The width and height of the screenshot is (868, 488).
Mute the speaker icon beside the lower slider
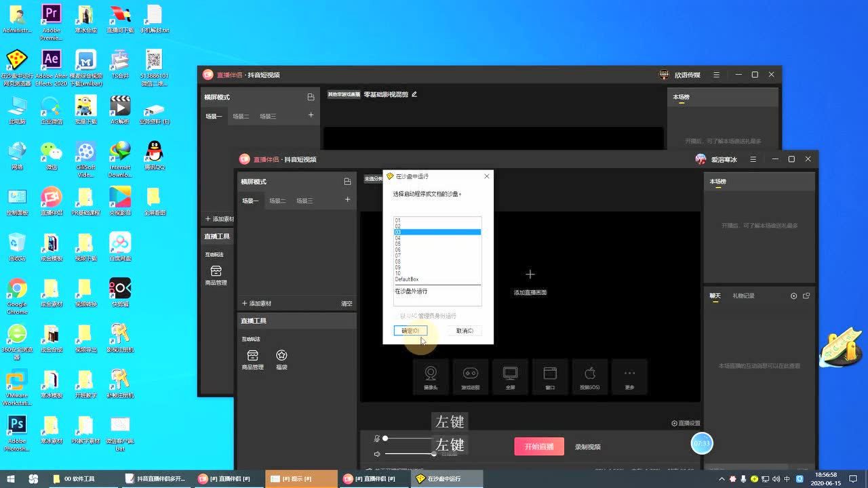(377, 454)
